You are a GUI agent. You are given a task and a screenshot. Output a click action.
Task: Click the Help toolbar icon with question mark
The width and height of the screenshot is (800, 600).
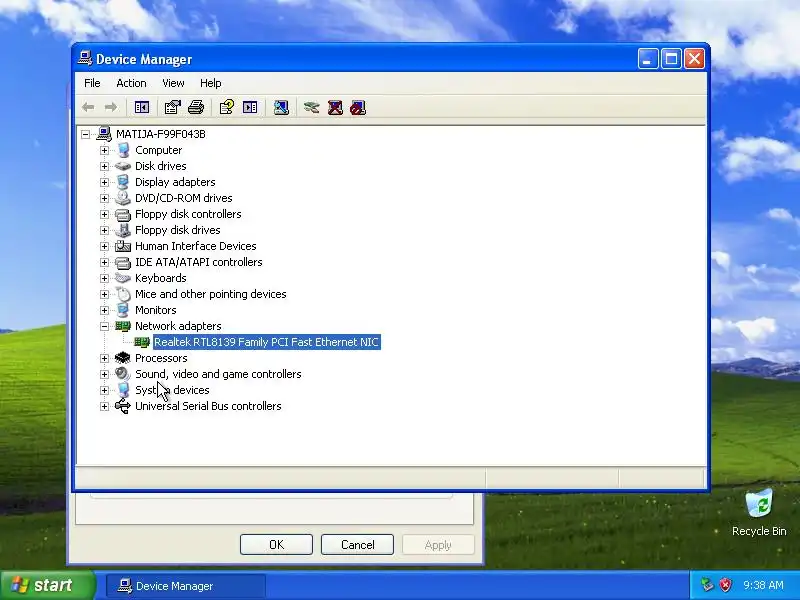[x=227, y=107]
